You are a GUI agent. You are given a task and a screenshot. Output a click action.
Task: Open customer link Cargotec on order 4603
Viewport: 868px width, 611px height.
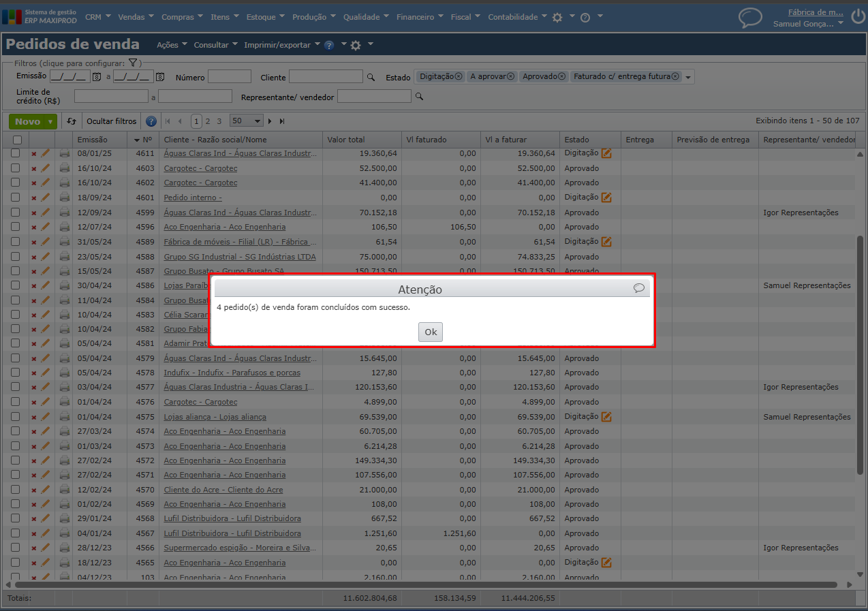pos(200,168)
